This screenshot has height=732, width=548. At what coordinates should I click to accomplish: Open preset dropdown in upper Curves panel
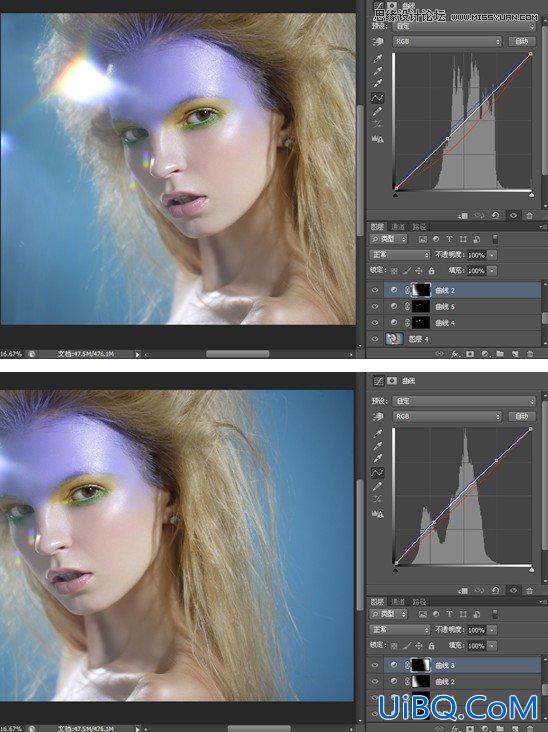pyautogui.click(x=464, y=27)
